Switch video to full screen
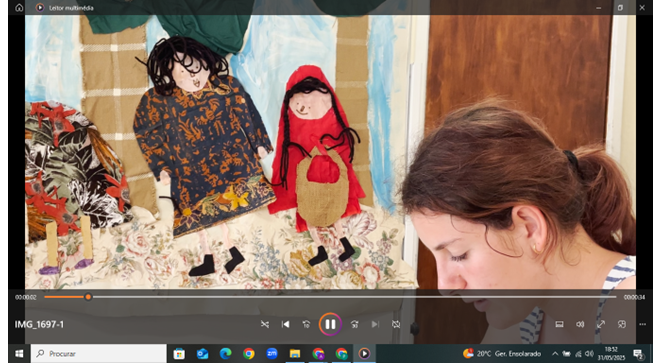Viewport: 657px width, 363px height. (601, 324)
